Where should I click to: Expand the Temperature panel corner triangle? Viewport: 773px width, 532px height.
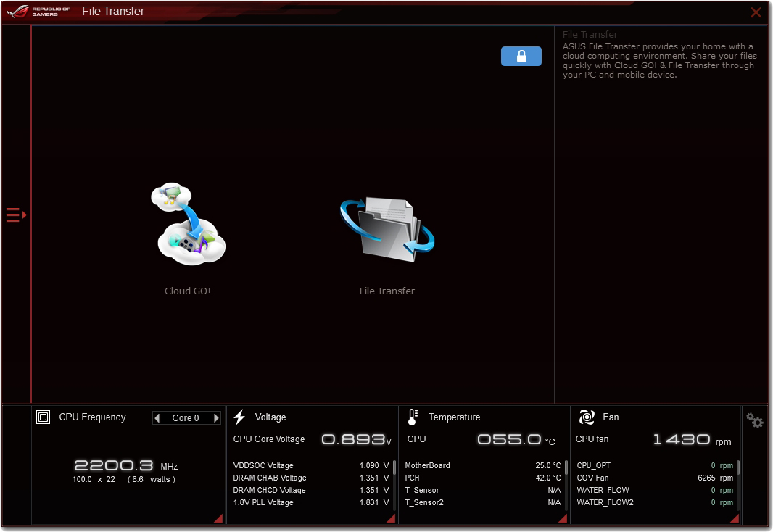pyautogui.click(x=563, y=518)
